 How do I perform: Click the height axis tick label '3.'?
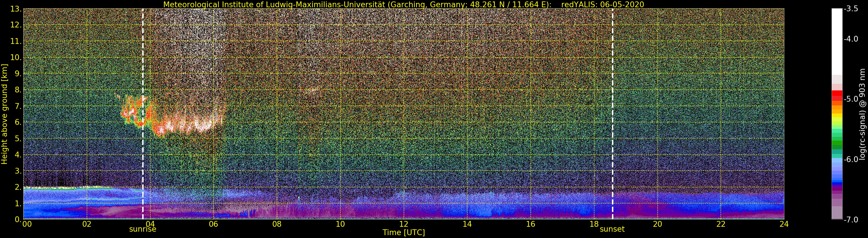coord(18,171)
